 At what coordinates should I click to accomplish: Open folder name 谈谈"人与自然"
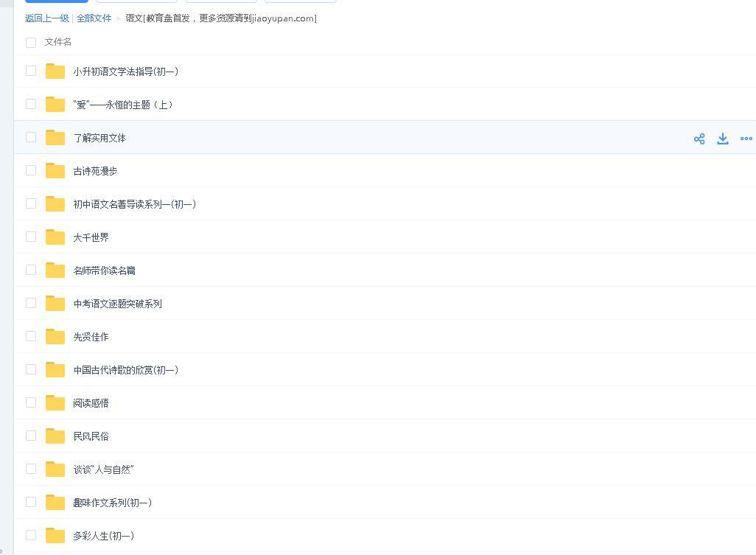pos(103,470)
